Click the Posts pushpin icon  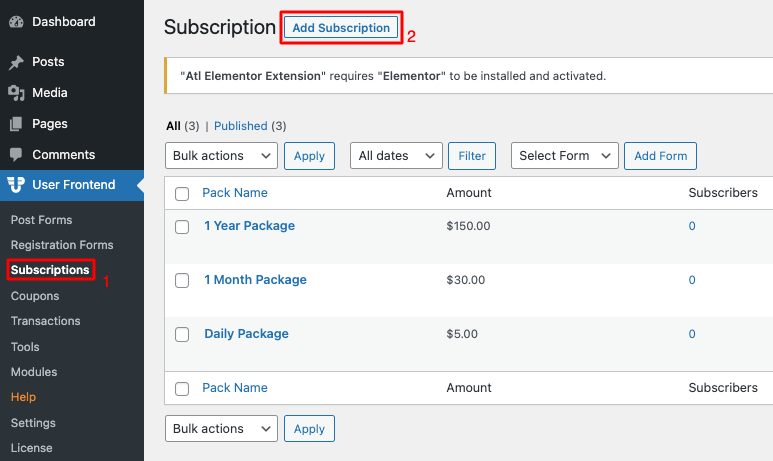16,62
